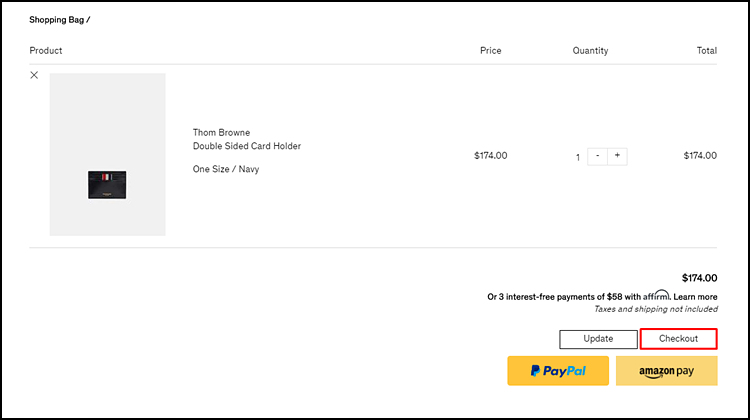The width and height of the screenshot is (750, 420).
Task: Open the Double Sided Card Holder title
Action: tap(247, 146)
